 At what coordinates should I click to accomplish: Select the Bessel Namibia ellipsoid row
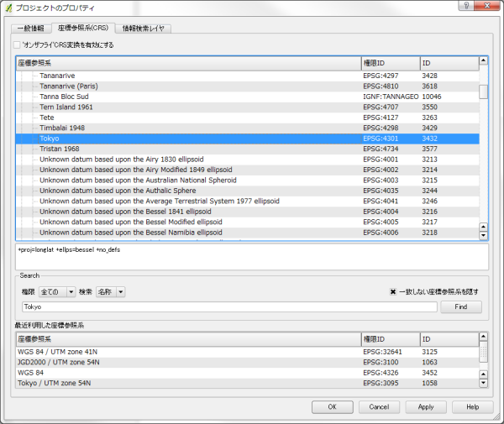click(x=248, y=233)
